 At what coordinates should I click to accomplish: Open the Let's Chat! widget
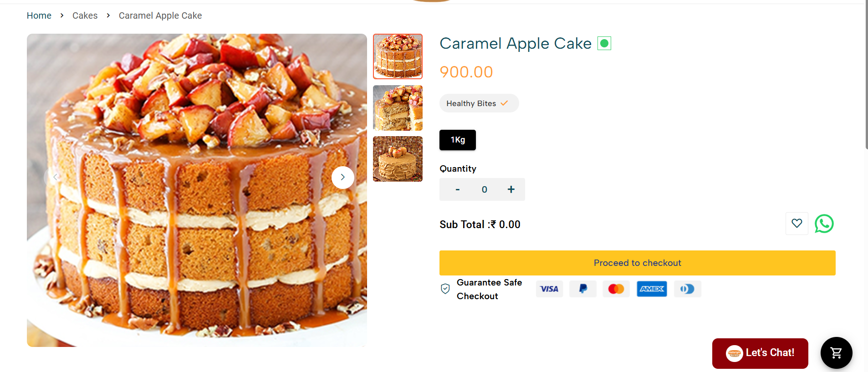760,353
